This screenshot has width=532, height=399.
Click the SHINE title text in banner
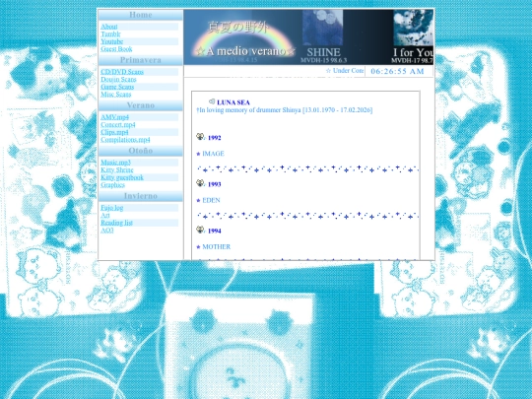click(323, 52)
